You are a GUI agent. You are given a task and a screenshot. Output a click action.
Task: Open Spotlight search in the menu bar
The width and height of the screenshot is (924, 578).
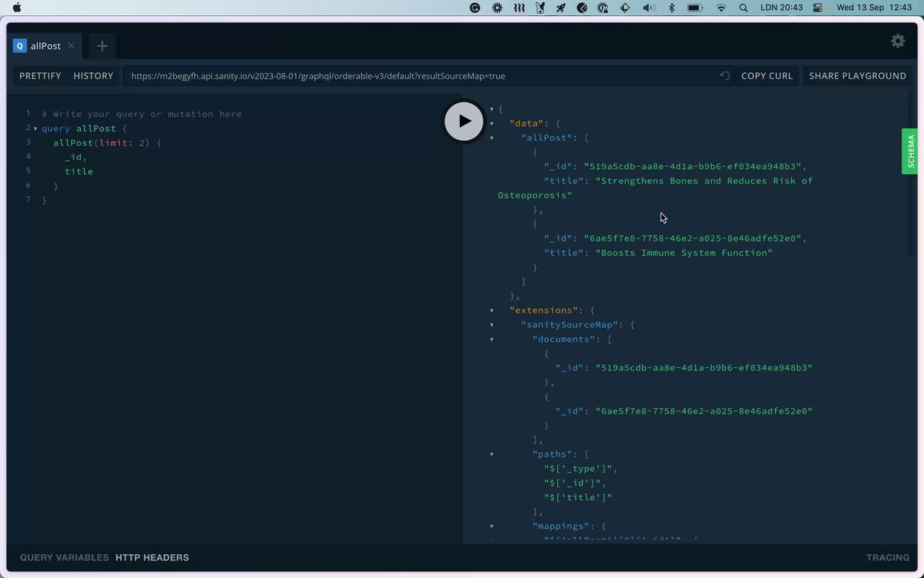(744, 8)
